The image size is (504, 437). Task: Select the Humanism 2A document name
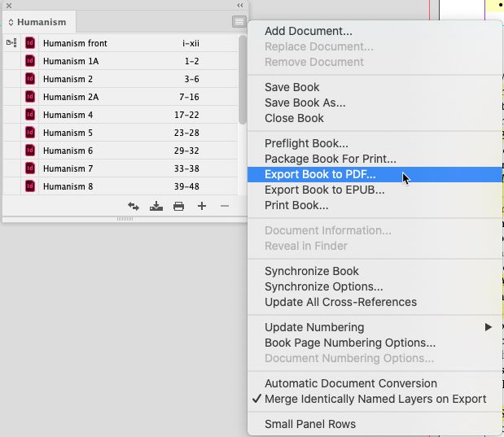pyautogui.click(x=71, y=97)
